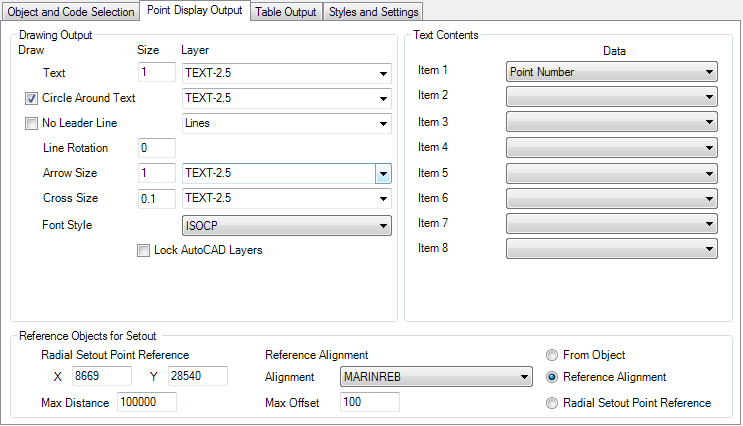Click the Line Rotation input field
This screenshot has width=743, height=426.
(x=157, y=148)
